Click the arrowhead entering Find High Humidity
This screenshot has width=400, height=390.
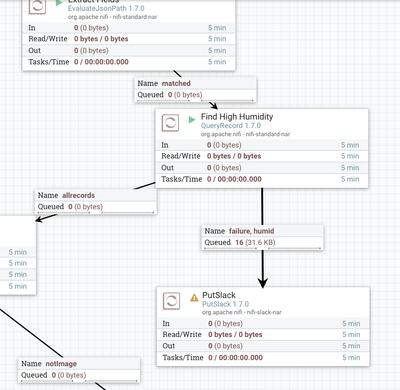[x=214, y=106]
